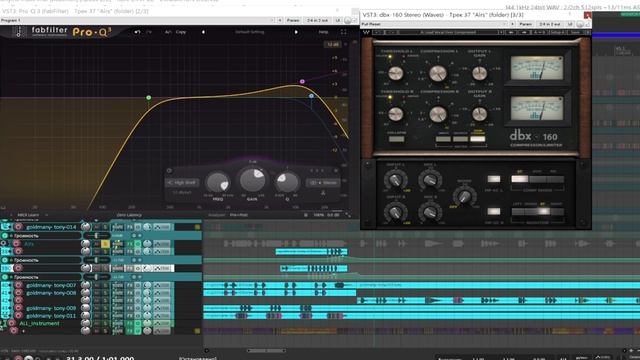Click MIDI Learn in Pro-Q 3 footer
This screenshot has height=360, width=640.
click(28, 215)
